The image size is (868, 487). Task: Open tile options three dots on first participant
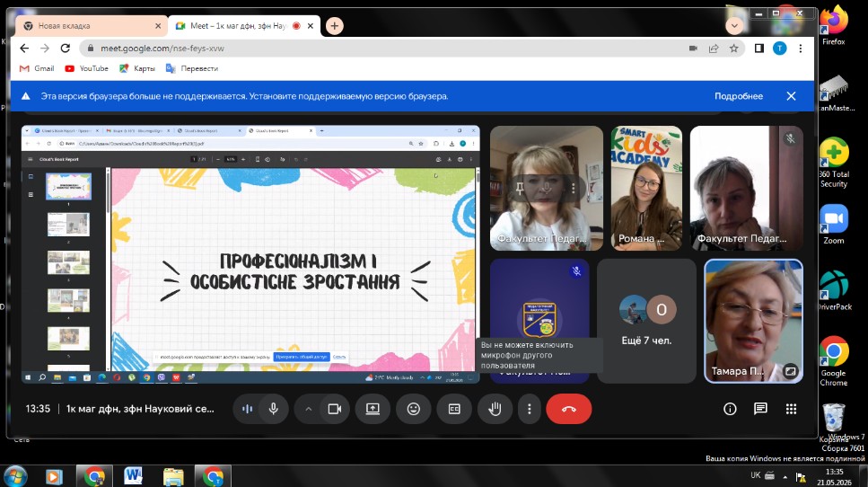[574, 189]
